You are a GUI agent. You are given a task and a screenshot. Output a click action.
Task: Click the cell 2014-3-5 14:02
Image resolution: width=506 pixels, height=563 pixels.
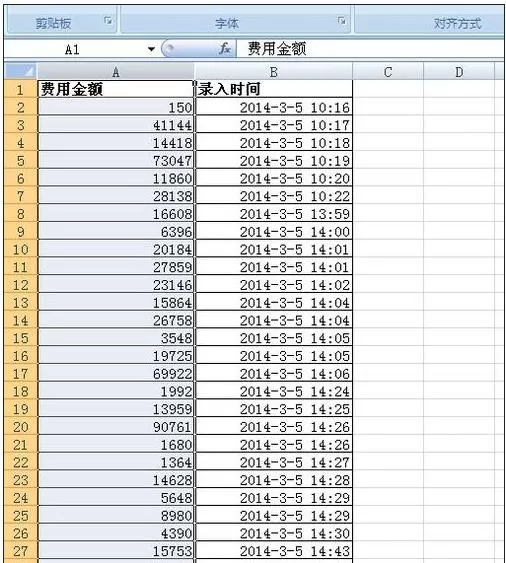pyautogui.click(x=274, y=284)
